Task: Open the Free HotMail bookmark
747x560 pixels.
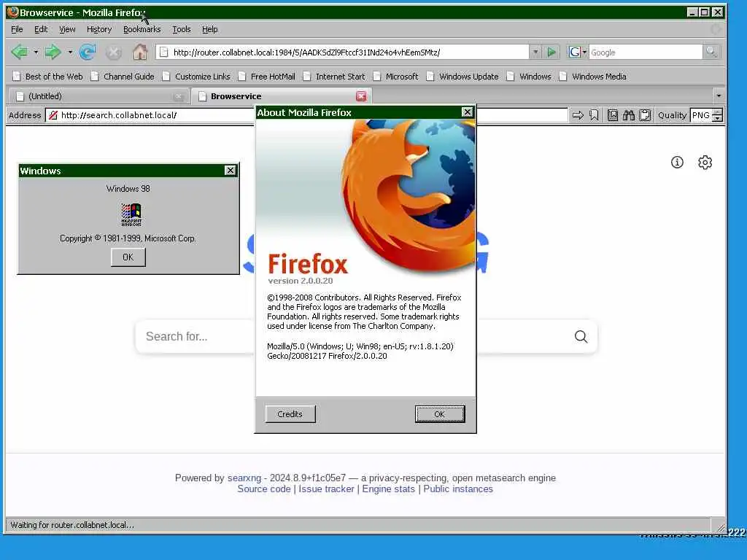Action: pos(267,77)
